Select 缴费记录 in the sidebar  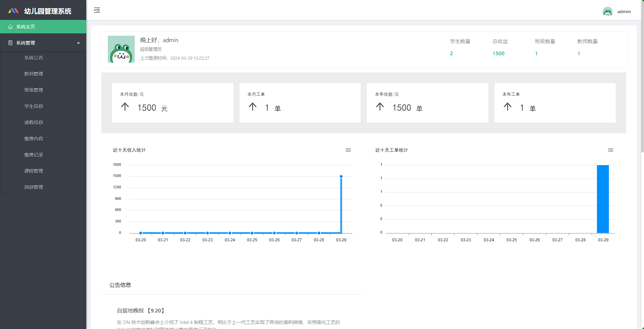click(34, 154)
